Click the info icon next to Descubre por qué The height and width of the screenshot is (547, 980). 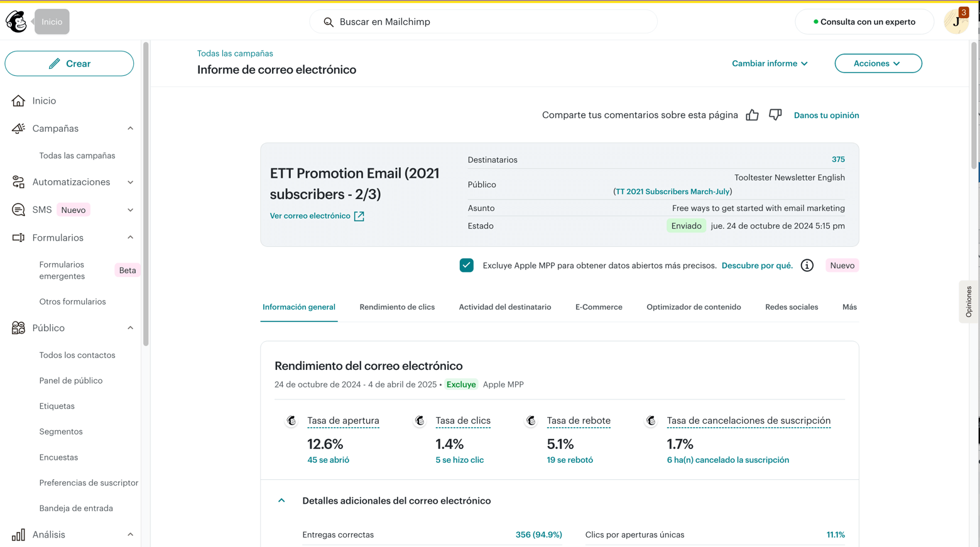click(x=807, y=266)
